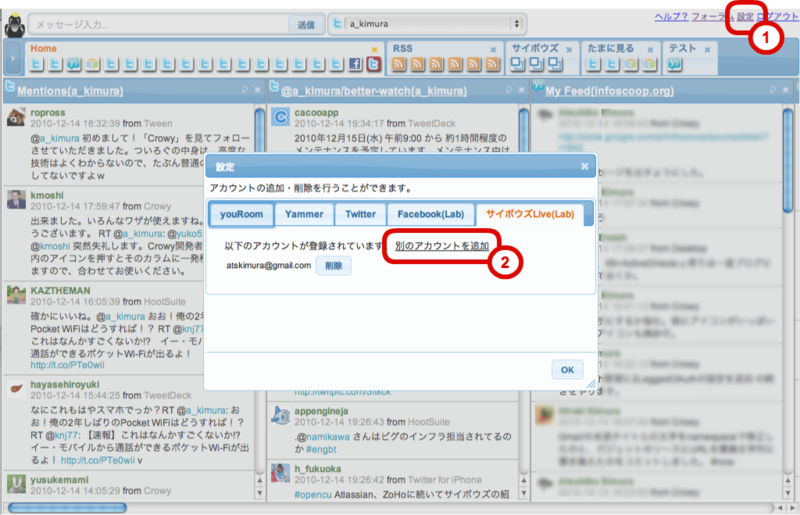The image size is (800, 515).
Task: Switch to the Home tab group
Action: pyautogui.click(x=43, y=48)
